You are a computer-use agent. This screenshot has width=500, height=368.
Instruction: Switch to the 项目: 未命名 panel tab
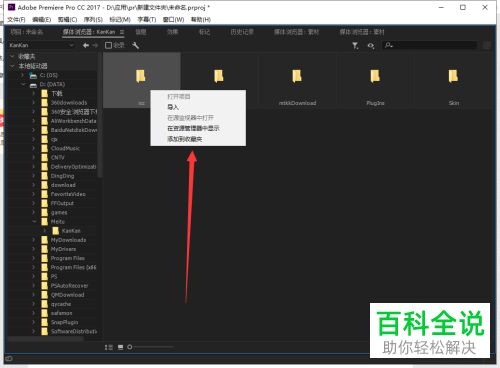pyautogui.click(x=26, y=32)
